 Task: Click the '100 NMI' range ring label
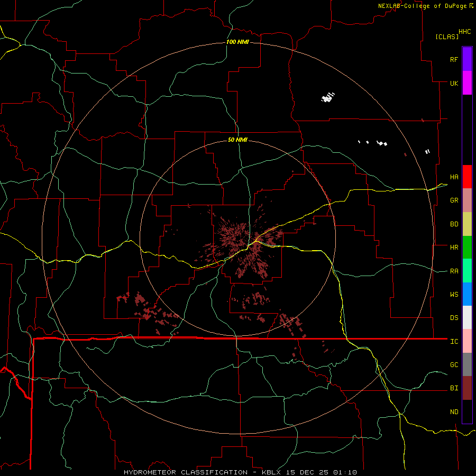(x=237, y=42)
